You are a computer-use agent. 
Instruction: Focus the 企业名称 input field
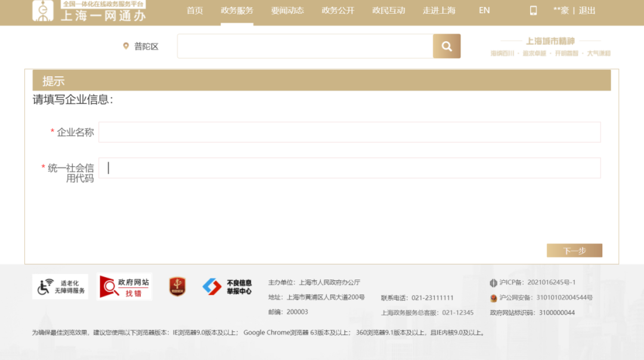tap(349, 132)
